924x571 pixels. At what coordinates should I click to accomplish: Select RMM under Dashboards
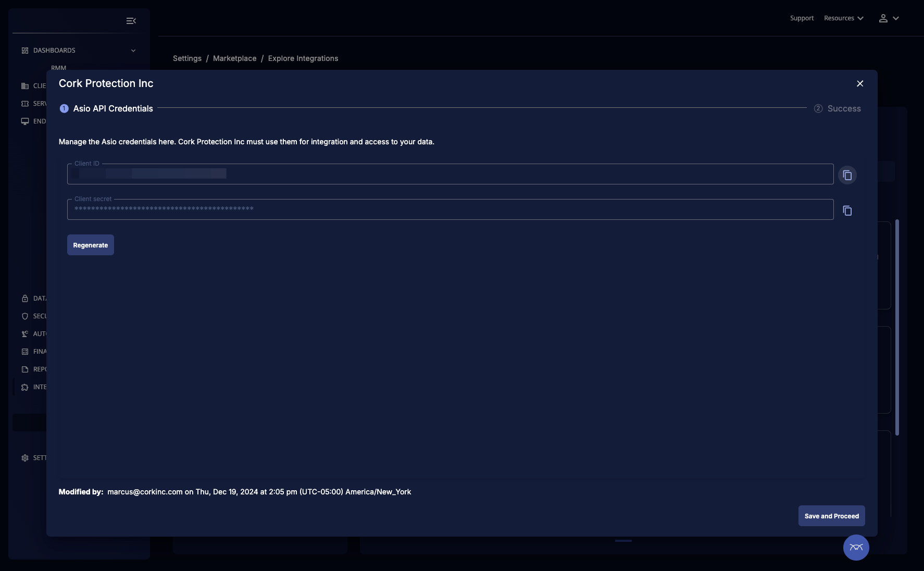tap(59, 67)
